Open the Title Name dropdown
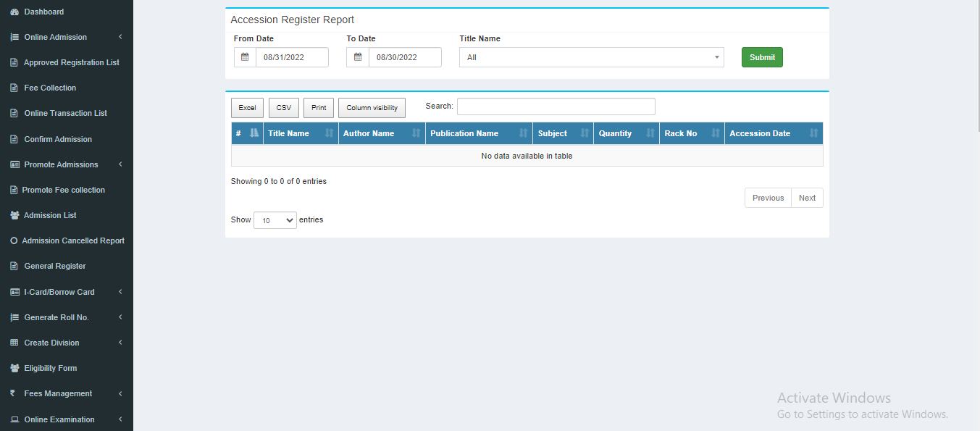980x431 pixels. point(591,57)
